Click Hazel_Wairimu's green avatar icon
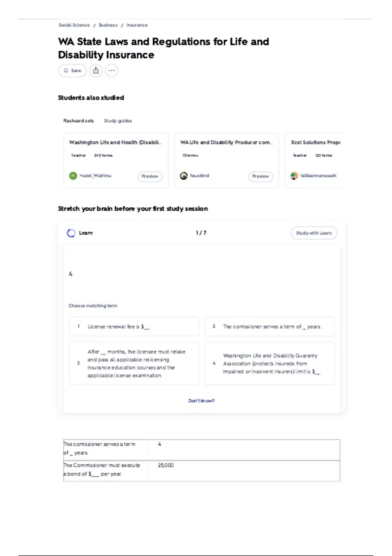 coord(73,176)
